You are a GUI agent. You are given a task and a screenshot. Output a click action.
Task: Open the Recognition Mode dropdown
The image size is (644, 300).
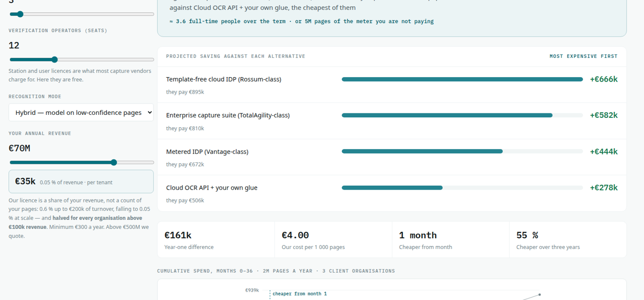[x=81, y=112]
